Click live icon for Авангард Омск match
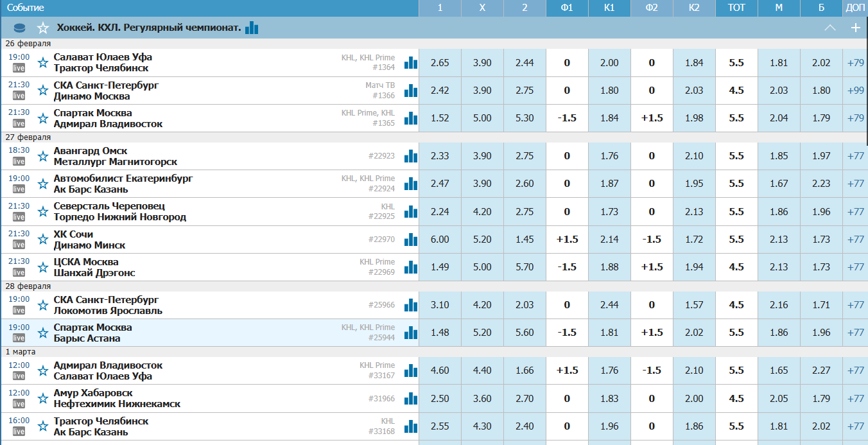The image size is (868, 445). point(19,161)
